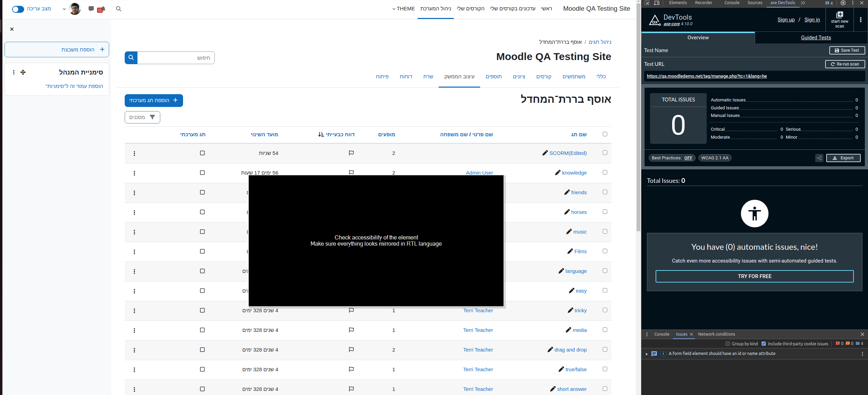Open the Sources tab in DevTools
This screenshot has width=868, height=395.
[x=755, y=3]
